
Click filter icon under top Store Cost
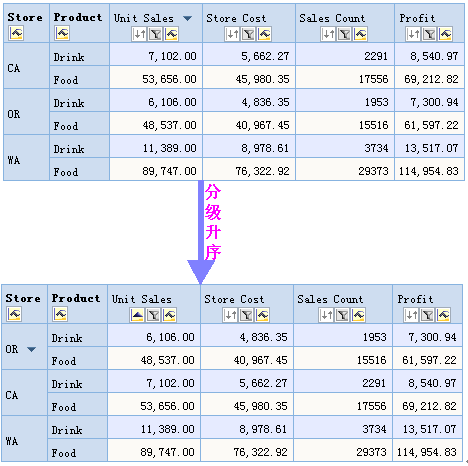click(248, 34)
